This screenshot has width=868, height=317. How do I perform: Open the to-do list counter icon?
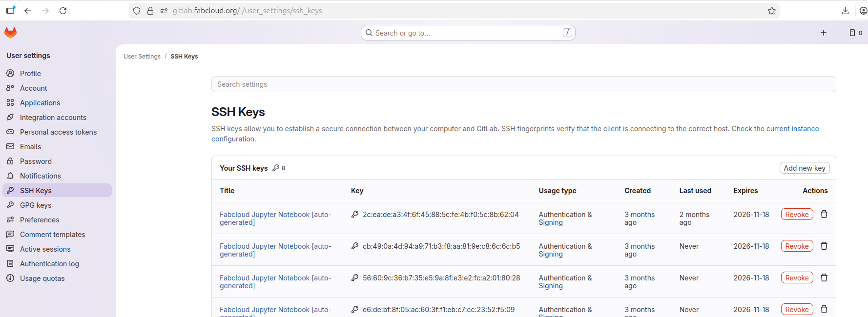855,33
